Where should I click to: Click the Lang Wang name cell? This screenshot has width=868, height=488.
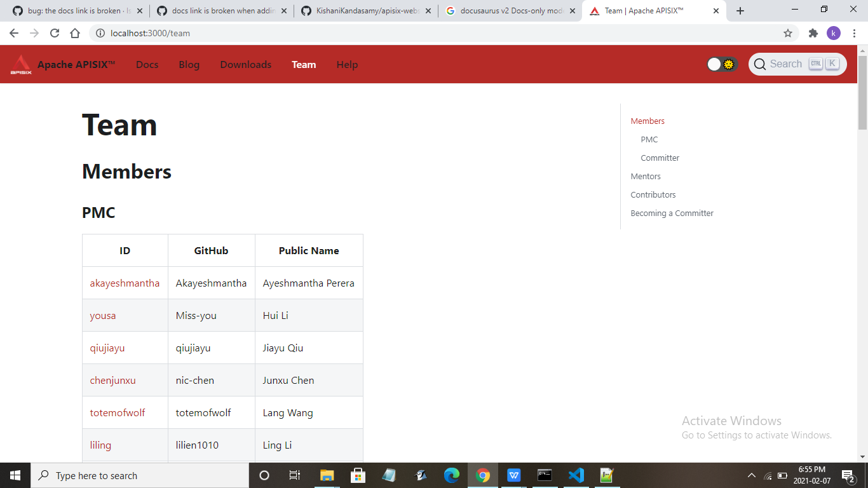[x=309, y=413]
